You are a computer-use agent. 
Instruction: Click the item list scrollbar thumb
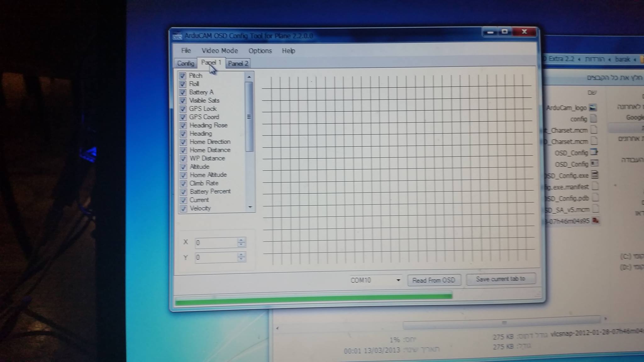[x=249, y=117]
